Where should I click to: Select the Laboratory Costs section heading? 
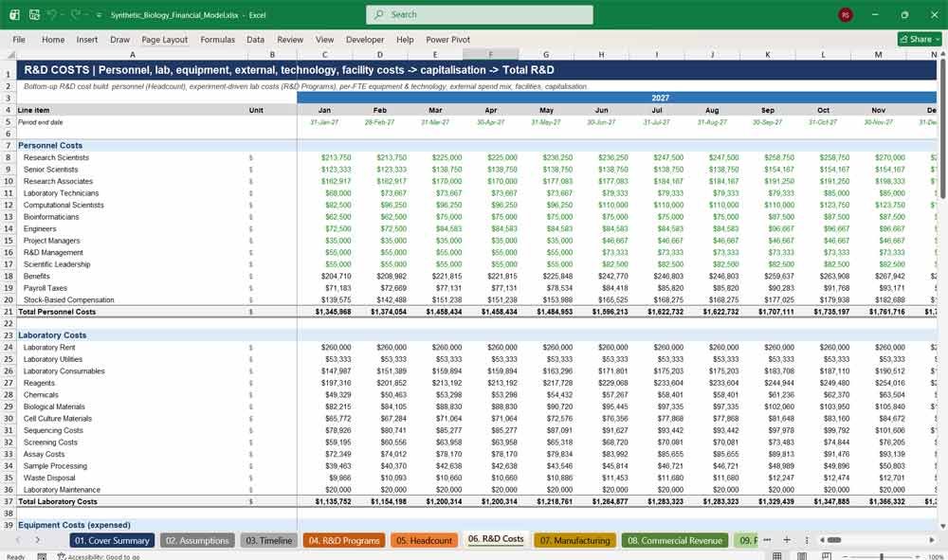[52, 335]
